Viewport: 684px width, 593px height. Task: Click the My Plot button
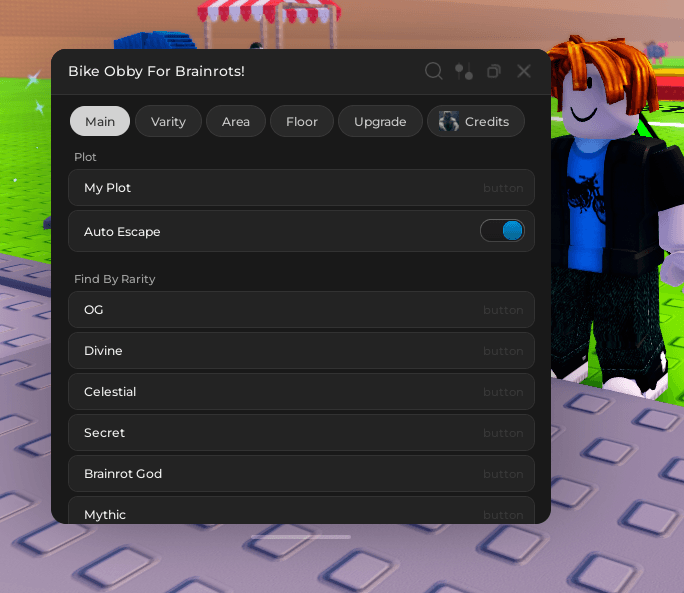(x=301, y=188)
